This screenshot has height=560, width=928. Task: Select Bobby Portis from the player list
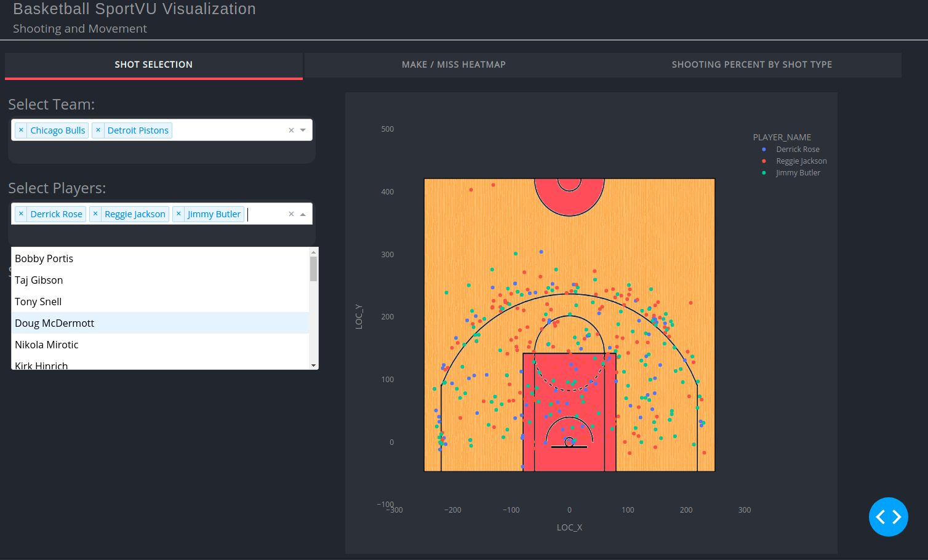[44, 258]
